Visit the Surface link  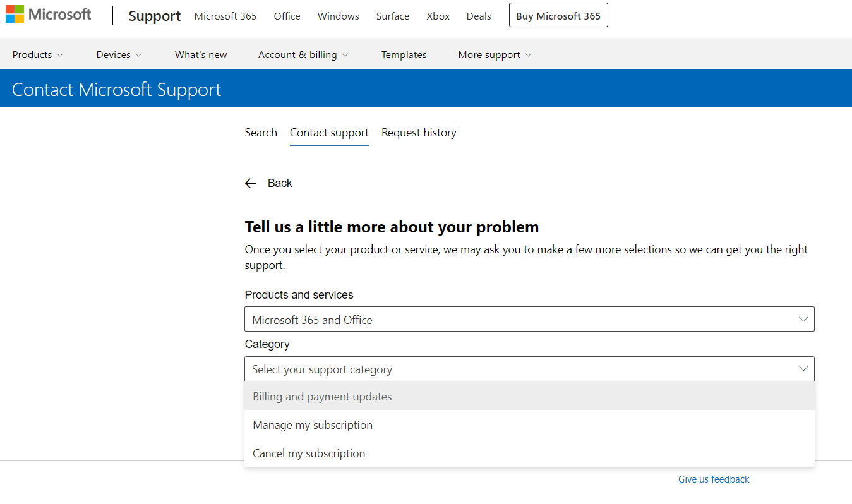393,16
